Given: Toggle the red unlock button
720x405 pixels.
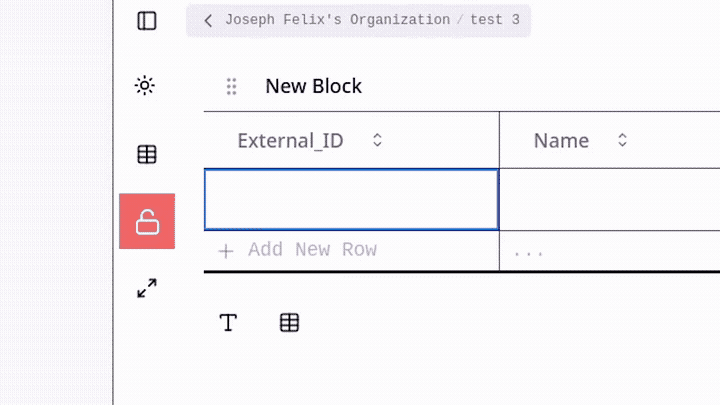Looking at the screenshot, I should [147, 221].
